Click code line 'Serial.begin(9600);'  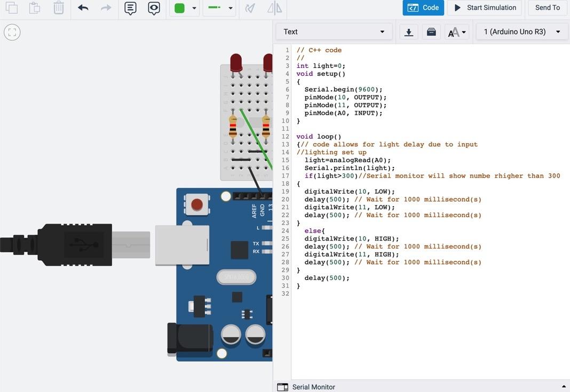[x=343, y=90]
